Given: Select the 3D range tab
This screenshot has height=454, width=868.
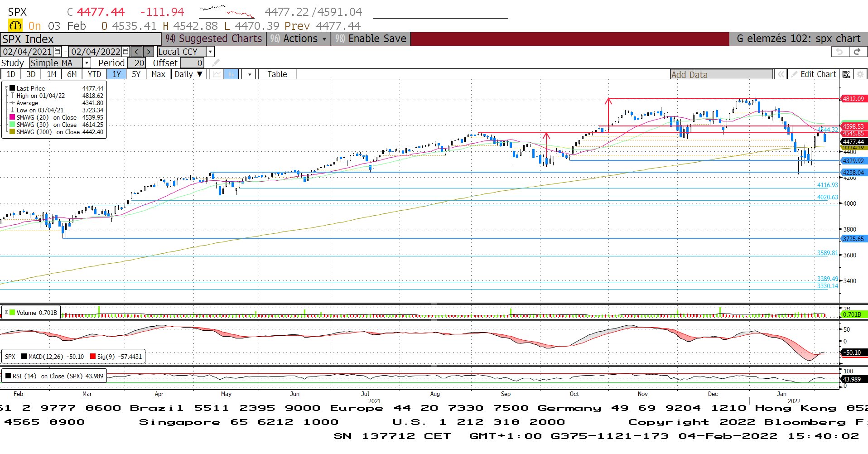Looking at the screenshot, I should pos(31,74).
